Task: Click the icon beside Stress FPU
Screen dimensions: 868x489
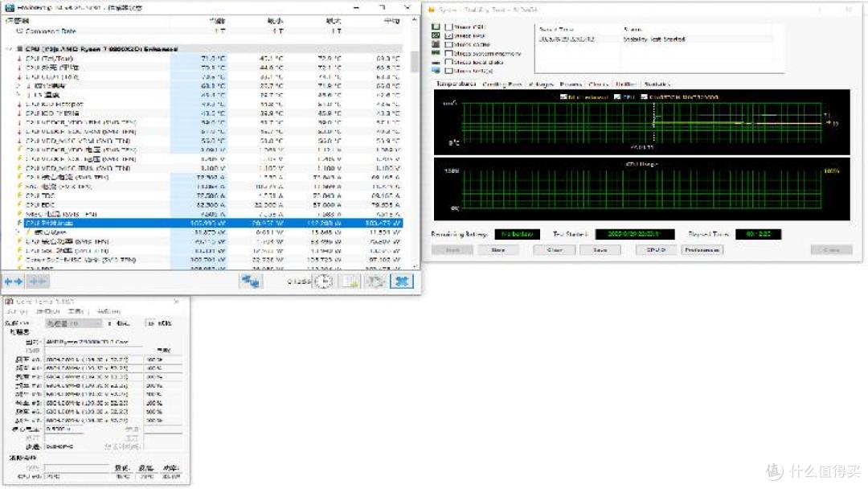Action: click(x=436, y=35)
